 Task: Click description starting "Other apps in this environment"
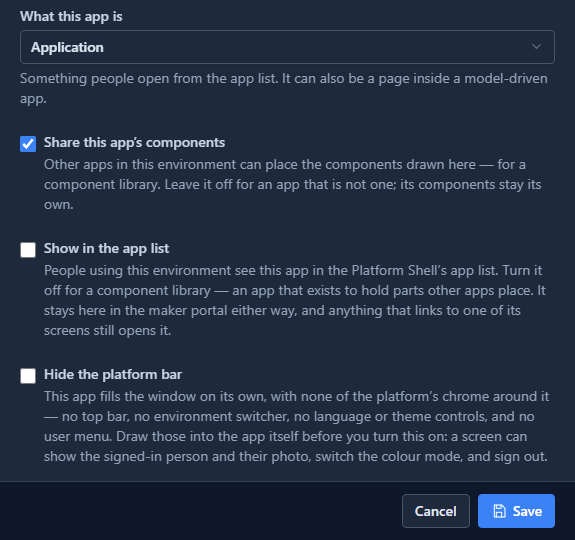(x=293, y=184)
